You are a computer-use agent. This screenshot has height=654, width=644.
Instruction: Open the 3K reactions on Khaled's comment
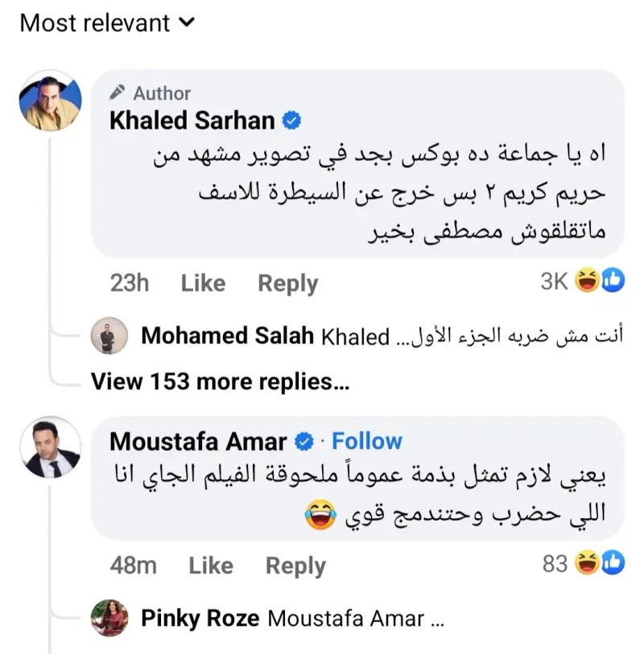tap(554, 281)
